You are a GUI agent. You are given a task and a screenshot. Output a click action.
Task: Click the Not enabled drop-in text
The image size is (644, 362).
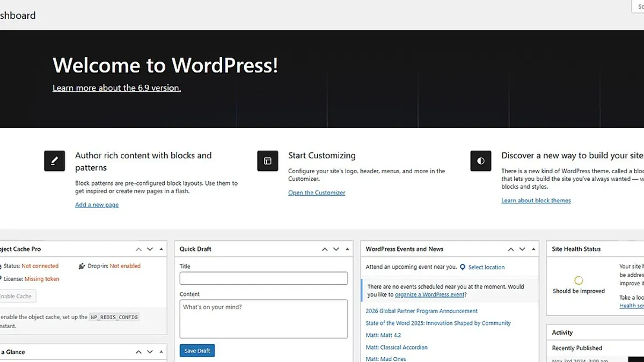[125, 266]
